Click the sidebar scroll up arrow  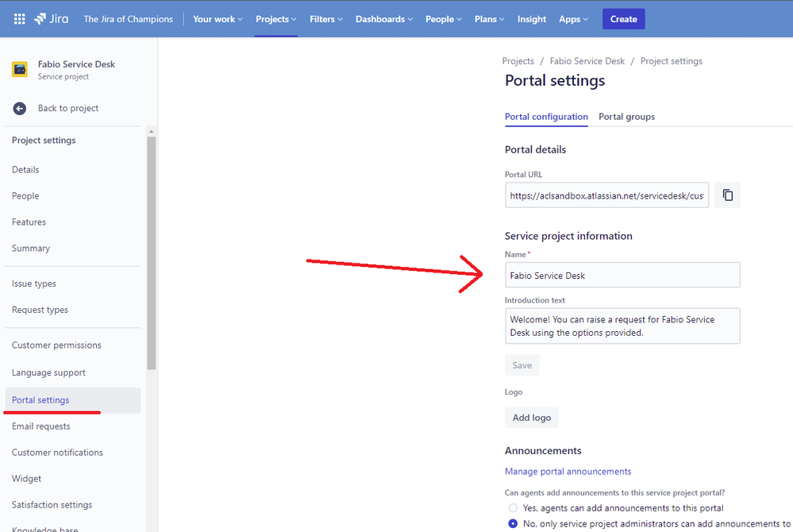tap(151, 132)
